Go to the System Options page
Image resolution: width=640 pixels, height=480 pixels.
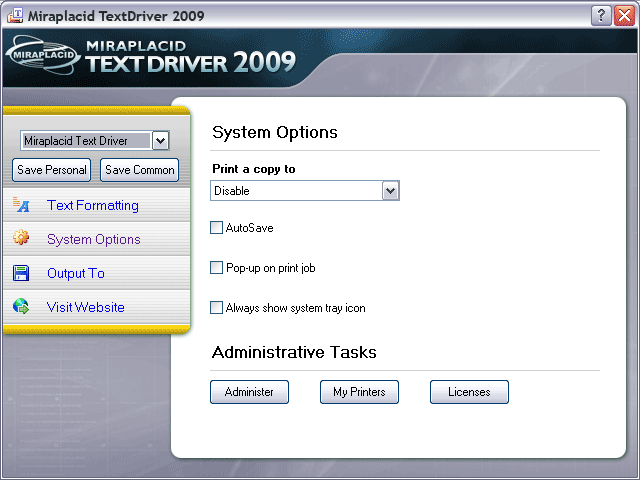coord(93,239)
